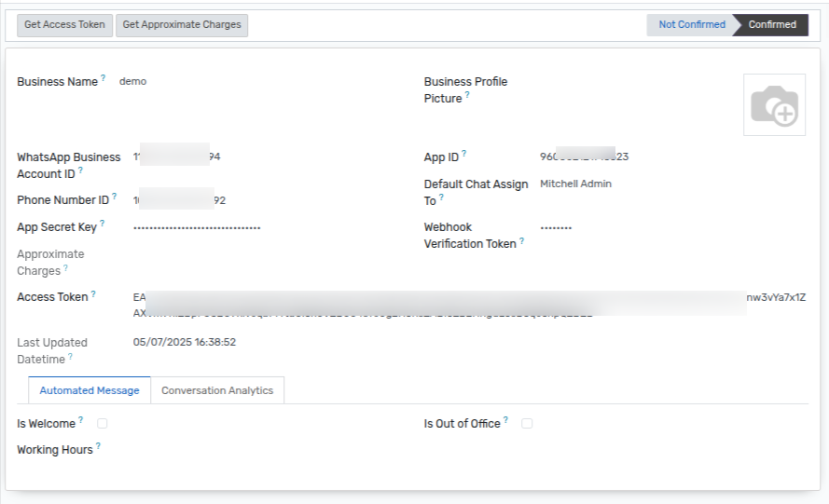
Task: Show help for Business Profile Picture
Action: 467,95
